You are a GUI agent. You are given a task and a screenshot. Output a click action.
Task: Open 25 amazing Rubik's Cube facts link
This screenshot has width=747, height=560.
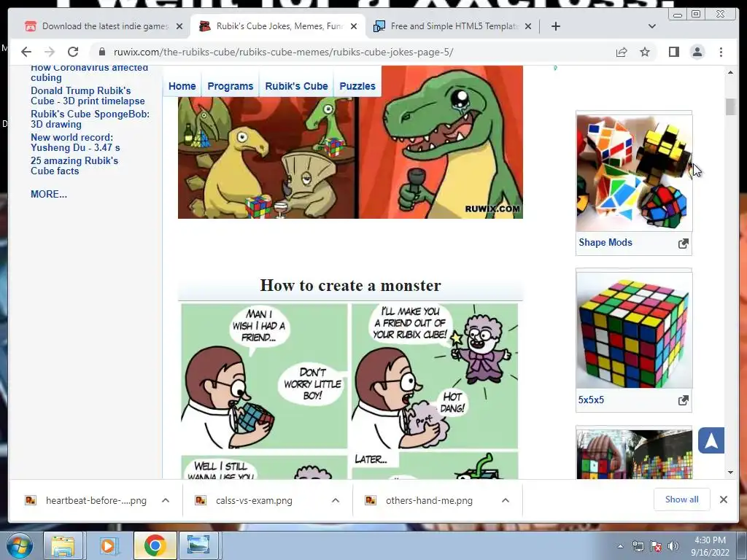tap(74, 166)
